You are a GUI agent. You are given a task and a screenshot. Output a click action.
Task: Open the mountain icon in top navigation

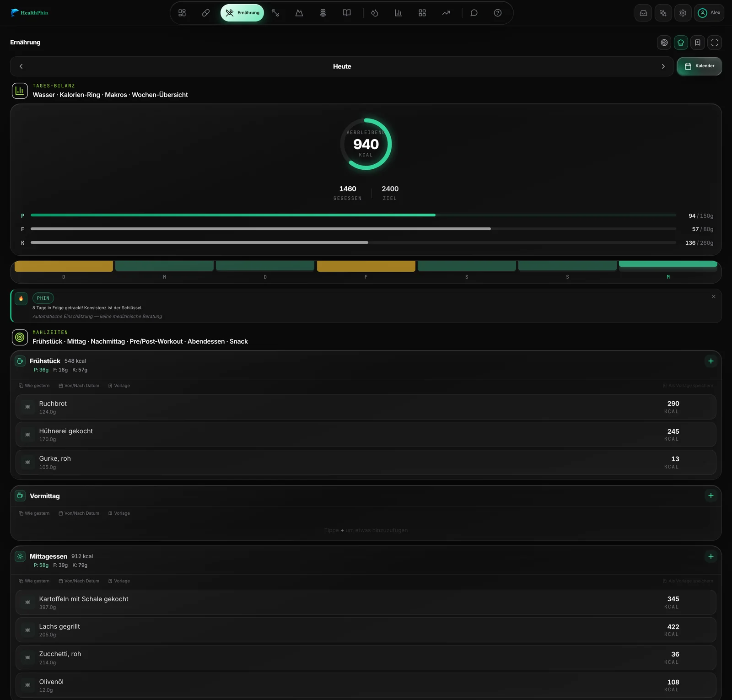click(x=299, y=13)
